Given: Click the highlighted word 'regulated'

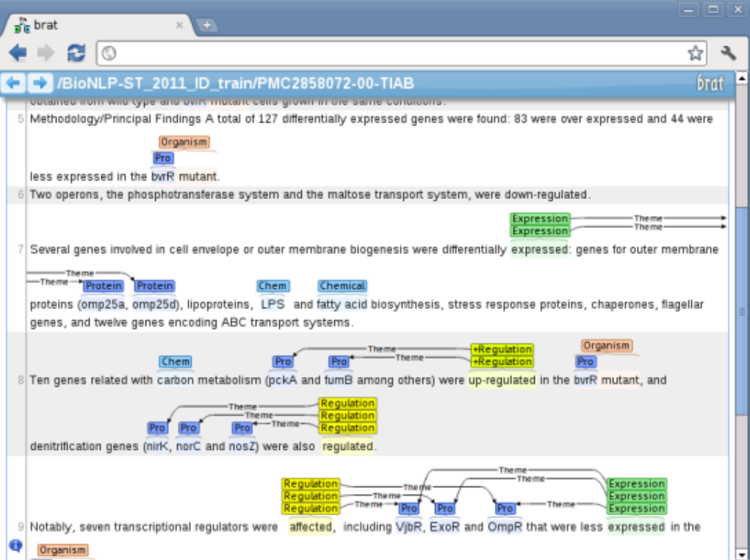Looking at the screenshot, I should click(347, 446).
